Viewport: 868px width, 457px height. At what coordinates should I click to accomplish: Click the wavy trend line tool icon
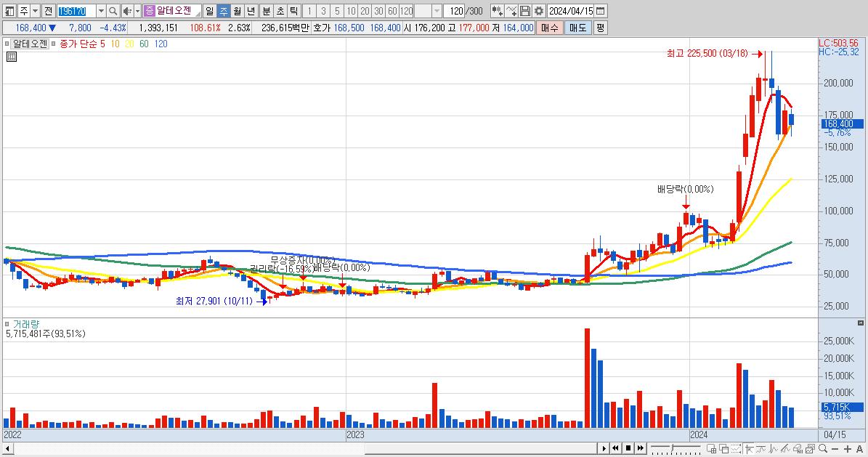(x=761, y=449)
